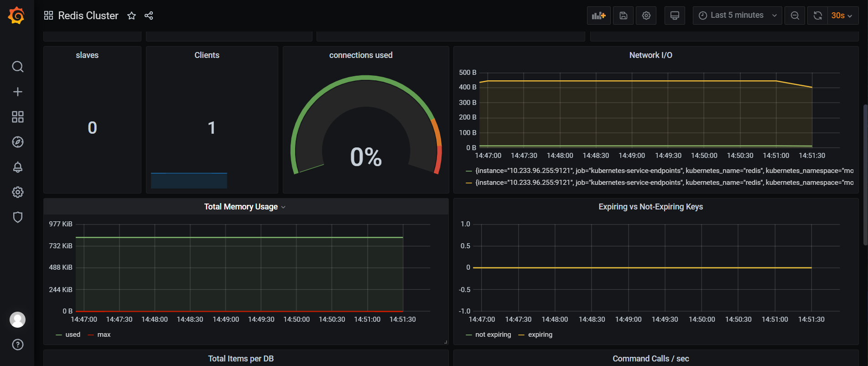Toggle the green Network I/O legend series
Screen dimensions: 868x366
(664, 171)
